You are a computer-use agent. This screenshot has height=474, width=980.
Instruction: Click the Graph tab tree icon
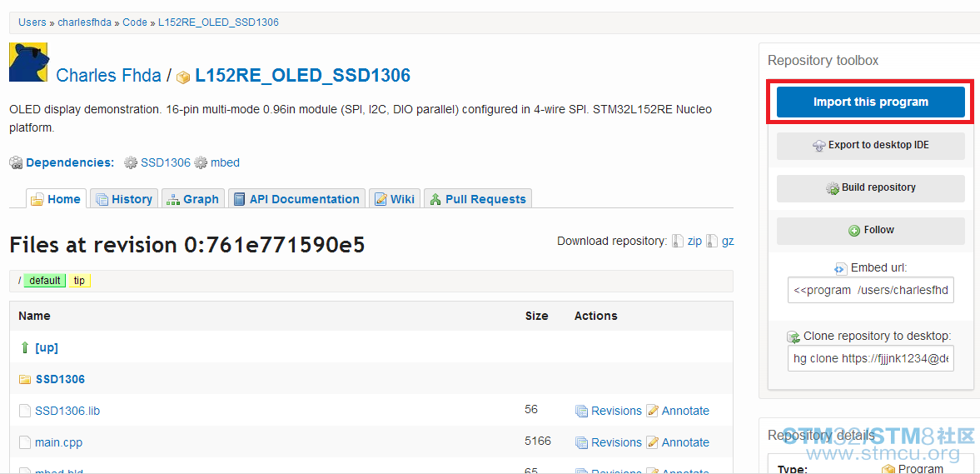pyautogui.click(x=173, y=199)
